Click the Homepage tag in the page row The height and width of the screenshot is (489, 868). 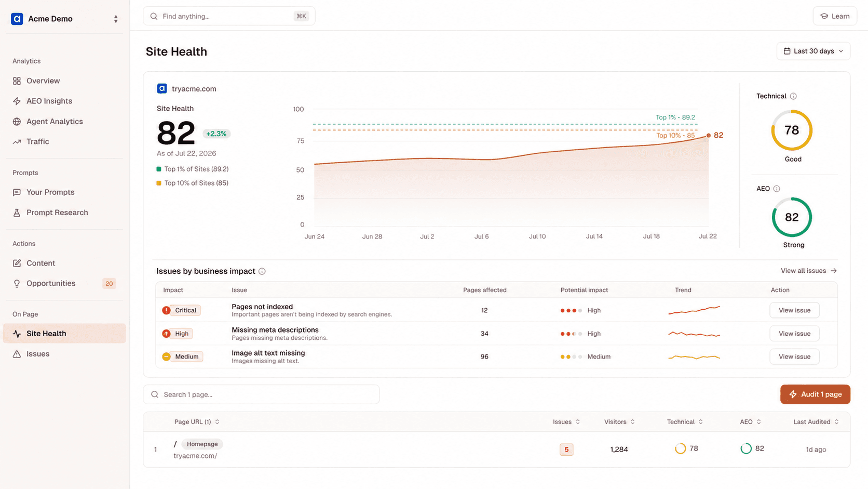click(x=202, y=444)
